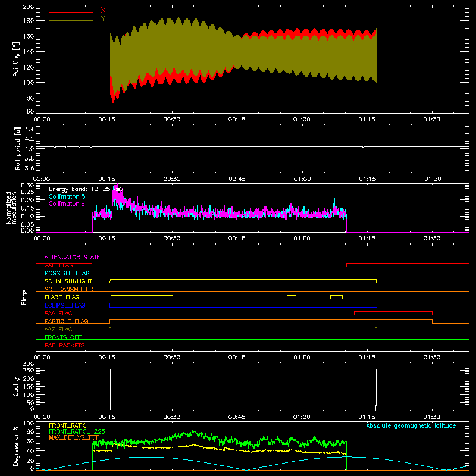Viewport: 476px width, 476px height.
Task: Click the FRONTS_OFF flag label
Action: click(x=63, y=337)
